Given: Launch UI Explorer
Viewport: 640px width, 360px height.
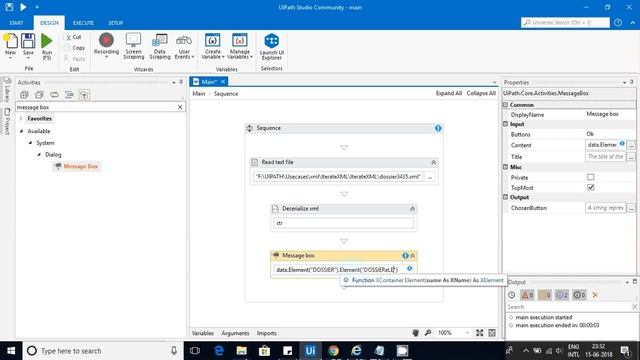Looking at the screenshot, I should pos(271,47).
